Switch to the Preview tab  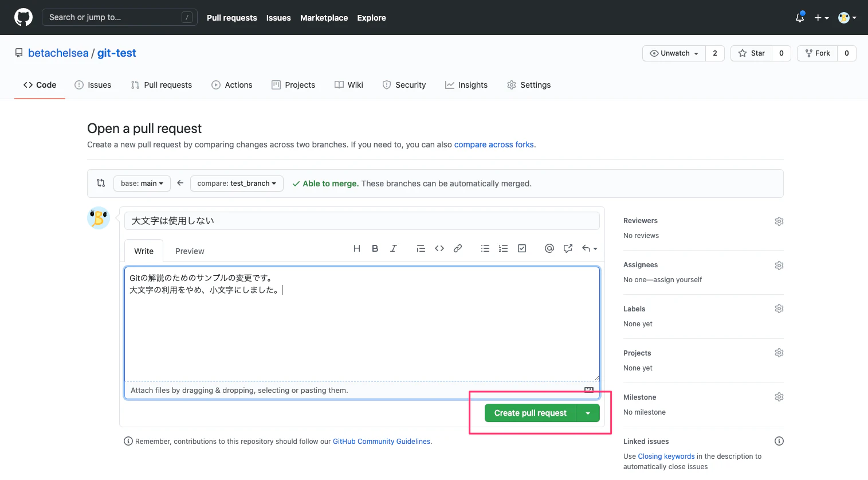(x=190, y=251)
